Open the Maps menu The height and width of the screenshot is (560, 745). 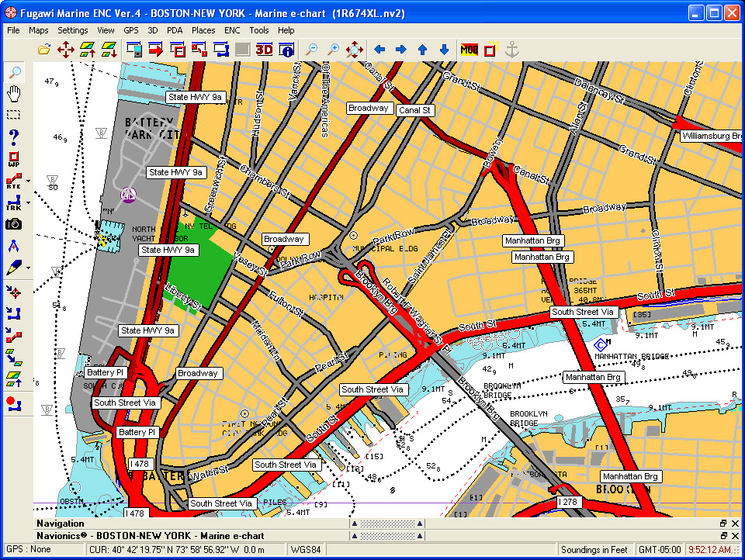click(39, 30)
